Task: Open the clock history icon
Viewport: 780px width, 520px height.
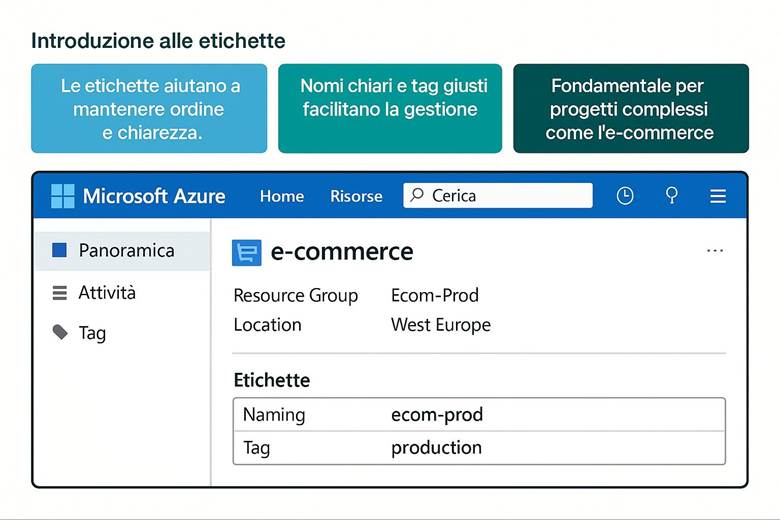Action: [x=625, y=196]
